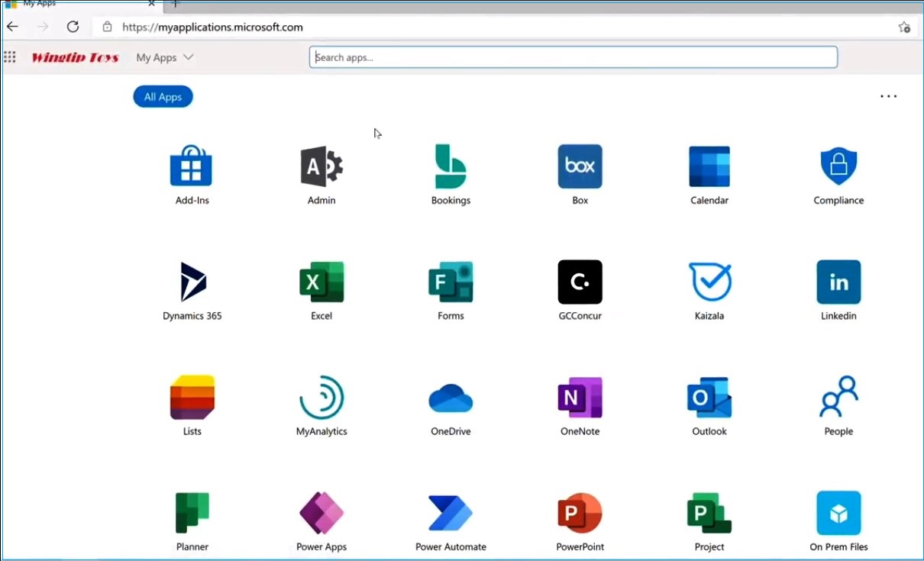The height and width of the screenshot is (561, 924).
Task: Open the Add-Ins app
Action: click(192, 175)
